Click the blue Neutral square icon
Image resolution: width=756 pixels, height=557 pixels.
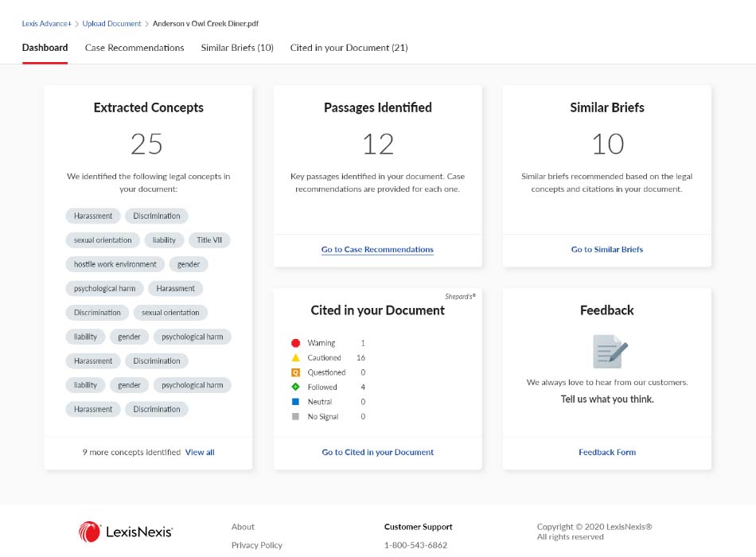(295, 402)
